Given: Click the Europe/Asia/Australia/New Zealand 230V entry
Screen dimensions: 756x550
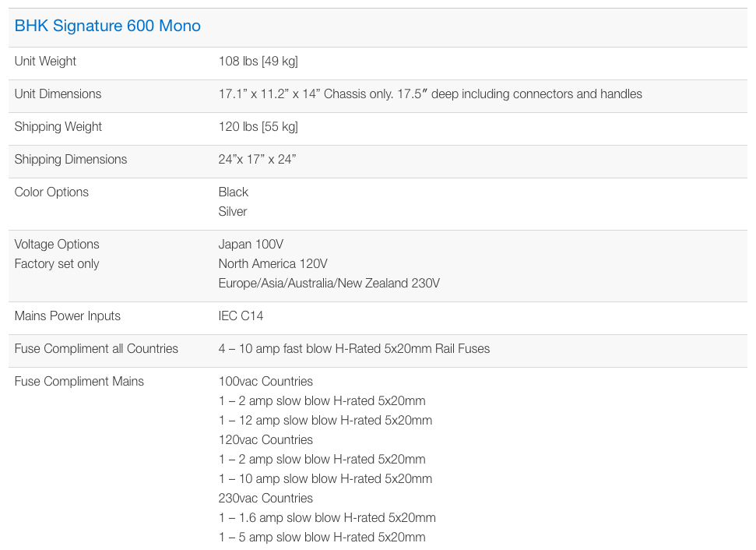Looking at the screenshot, I should tap(329, 284).
